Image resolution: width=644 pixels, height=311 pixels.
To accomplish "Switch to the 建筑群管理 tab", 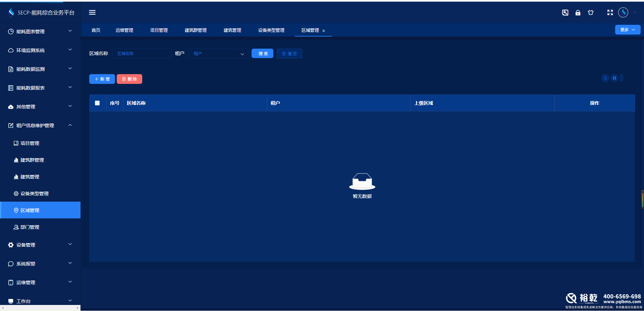I will (x=196, y=30).
